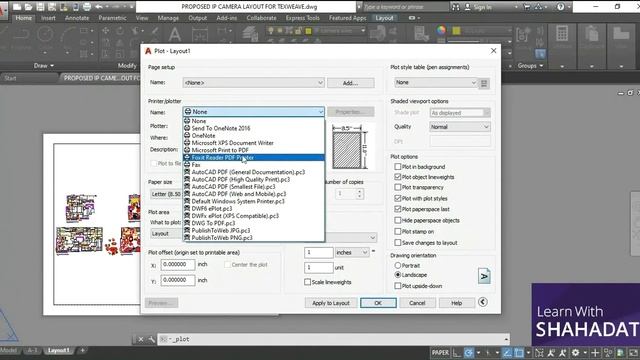
Task: Click the search binoculars icon beside search box
Action: 456,7
